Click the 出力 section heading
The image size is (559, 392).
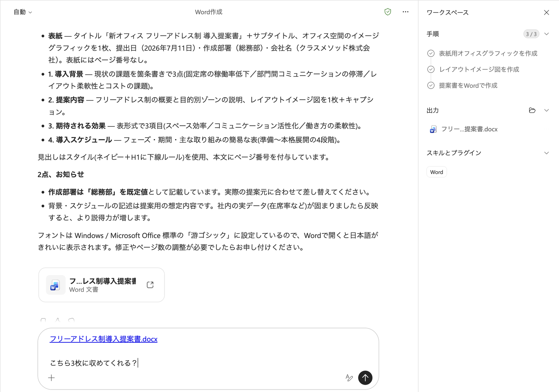(433, 110)
